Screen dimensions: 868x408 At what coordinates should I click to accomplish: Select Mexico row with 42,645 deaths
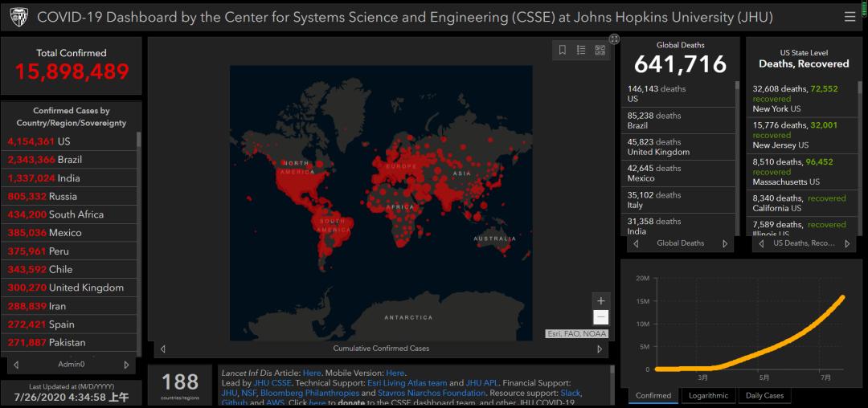pos(680,173)
